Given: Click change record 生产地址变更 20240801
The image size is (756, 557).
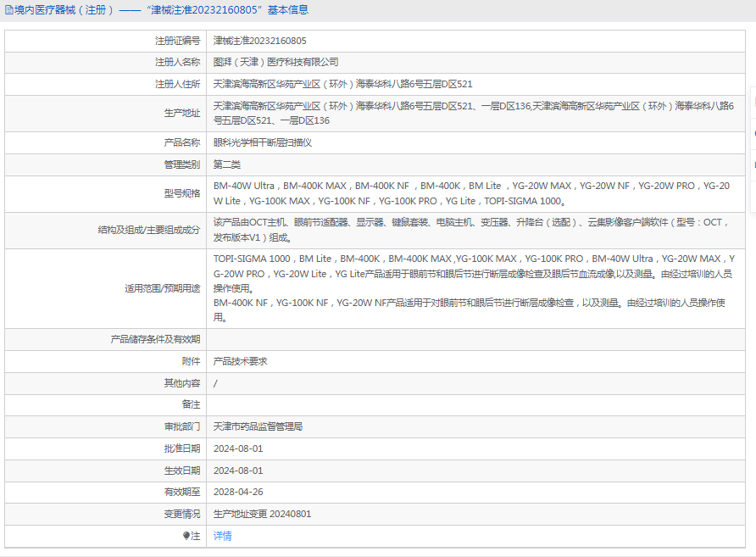Looking at the screenshot, I should 262,514.
